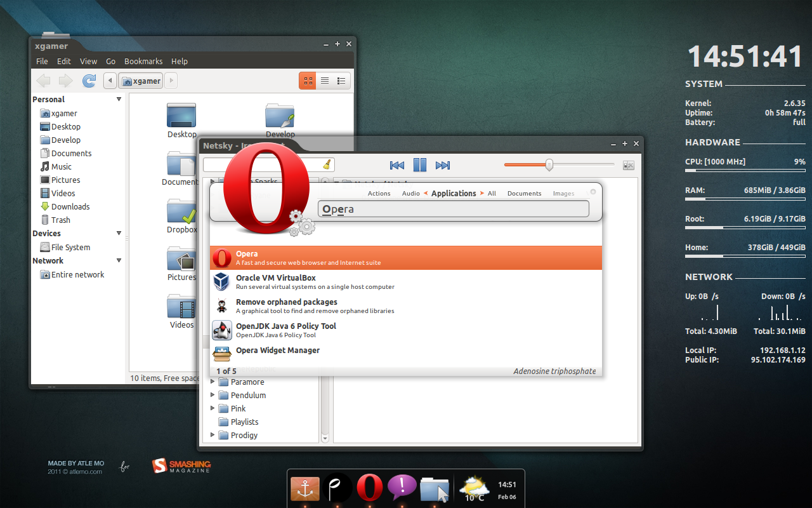Image resolution: width=812 pixels, height=508 pixels.
Task: Open the View menu
Action: pyautogui.click(x=88, y=61)
